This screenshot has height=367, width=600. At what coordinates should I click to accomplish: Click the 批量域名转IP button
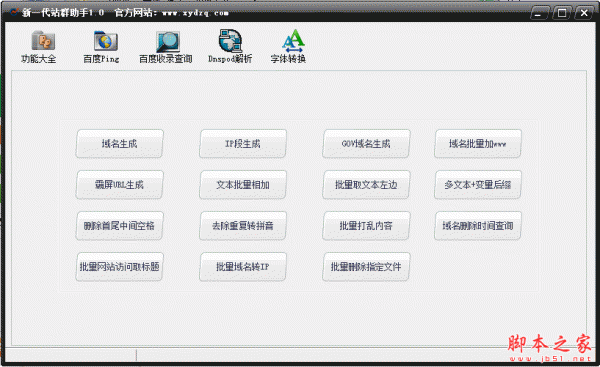coord(243,267)
